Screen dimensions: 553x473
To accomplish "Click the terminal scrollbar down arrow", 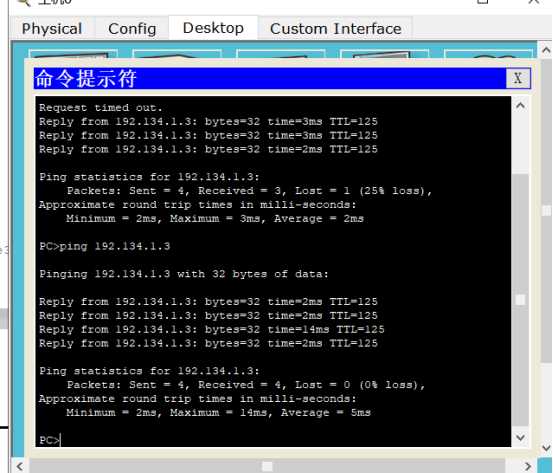I will 521,437.
